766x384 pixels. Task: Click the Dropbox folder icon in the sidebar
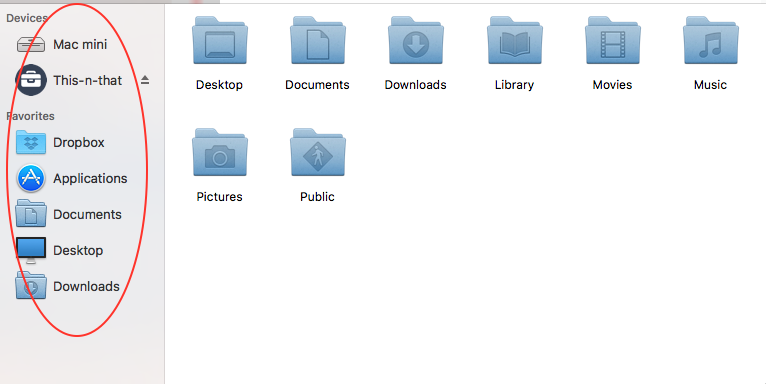click(x=31, y=142)
